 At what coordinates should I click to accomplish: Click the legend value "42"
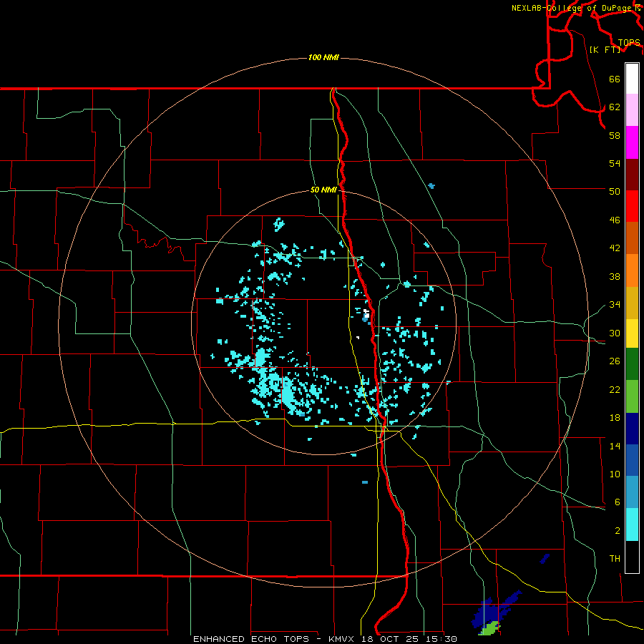(x=615, y=248)
